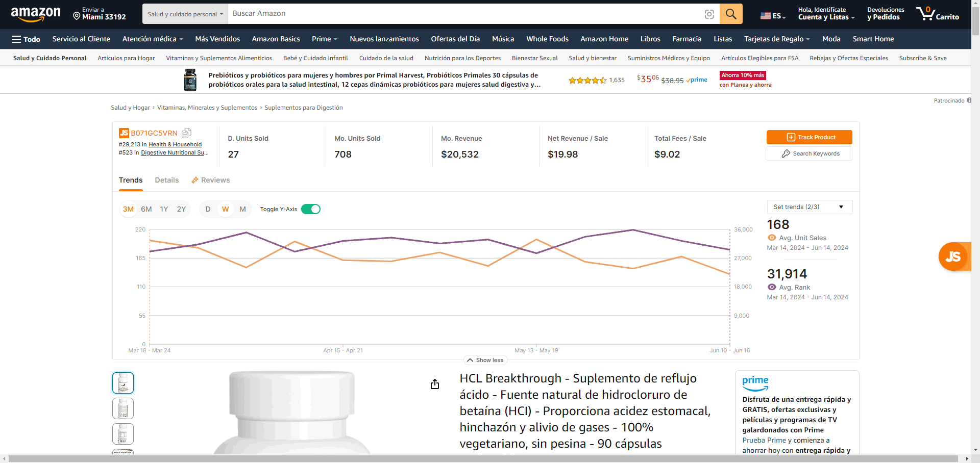The image size is (980, 463).
Task: Click the Jungle Scout JS badge by the ASIN
Action: point(124,133)
